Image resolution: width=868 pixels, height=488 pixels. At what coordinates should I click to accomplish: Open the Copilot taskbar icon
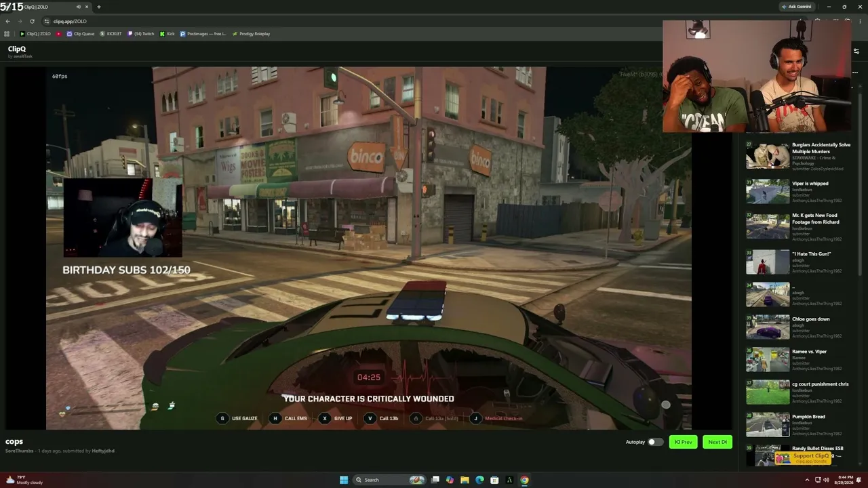[x=450, y=480]
